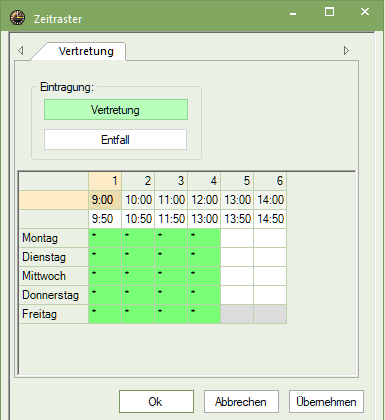Select the Entfall entry type
This screenshot has height=420, width=385.
(x=115, y=140)
